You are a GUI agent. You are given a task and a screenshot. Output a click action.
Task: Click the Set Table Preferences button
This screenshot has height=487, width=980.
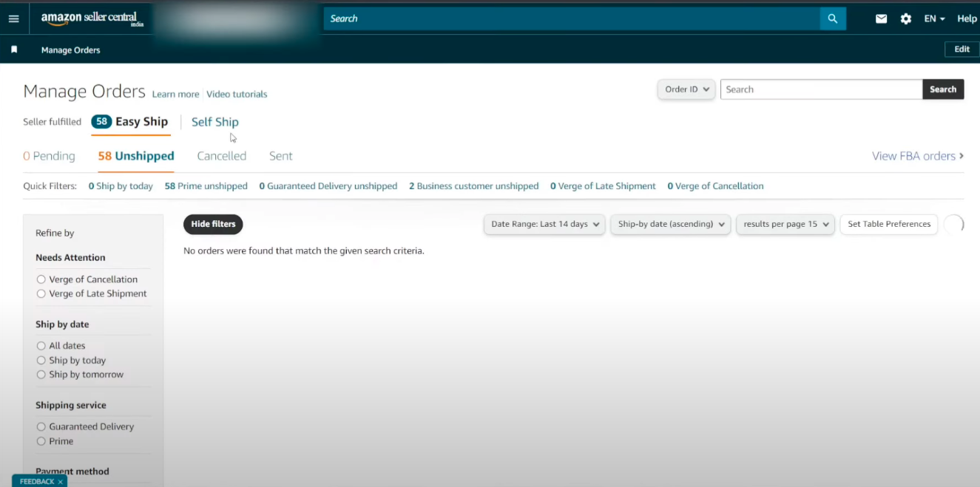889,224
